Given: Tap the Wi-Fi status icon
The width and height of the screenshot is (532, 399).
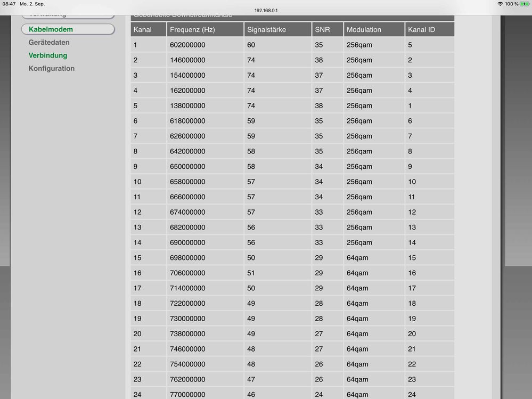Looking at the screenshot, I should [x=500, y=4].
